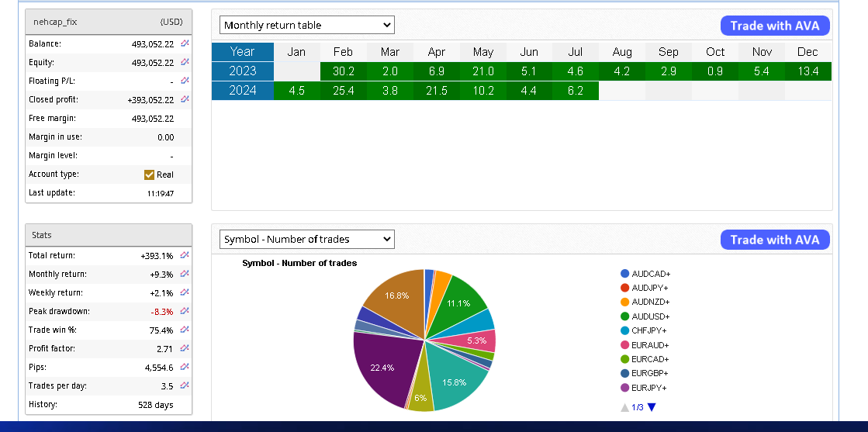Click the chart icon beside Closed profit
The width and height of the screenshot is (868, 432).
185,99
